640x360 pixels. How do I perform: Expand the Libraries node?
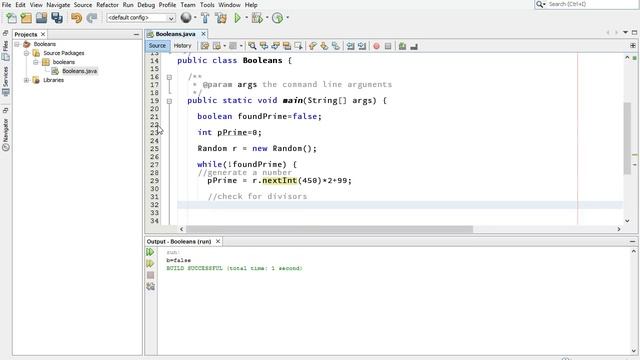[27, 80]
